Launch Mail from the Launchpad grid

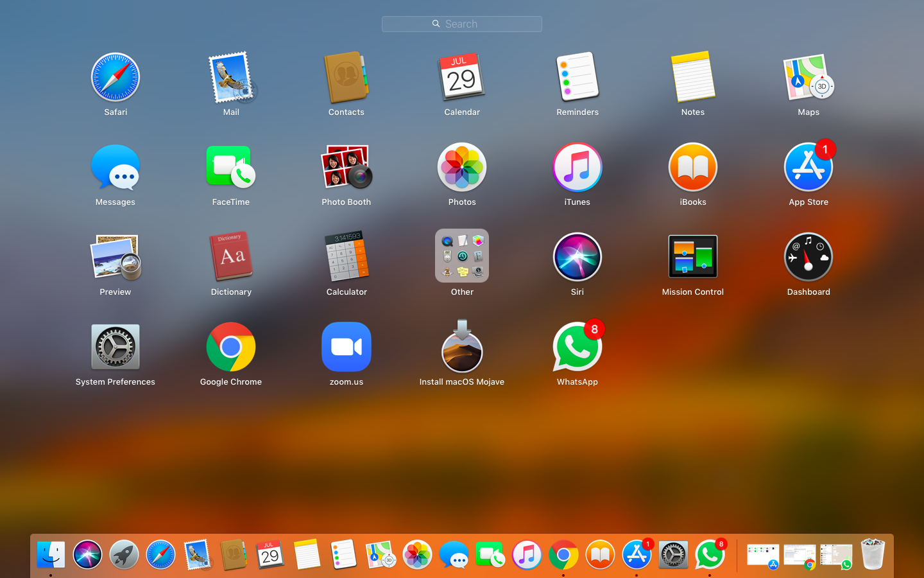pyautogui.click(x=231, y=77)
